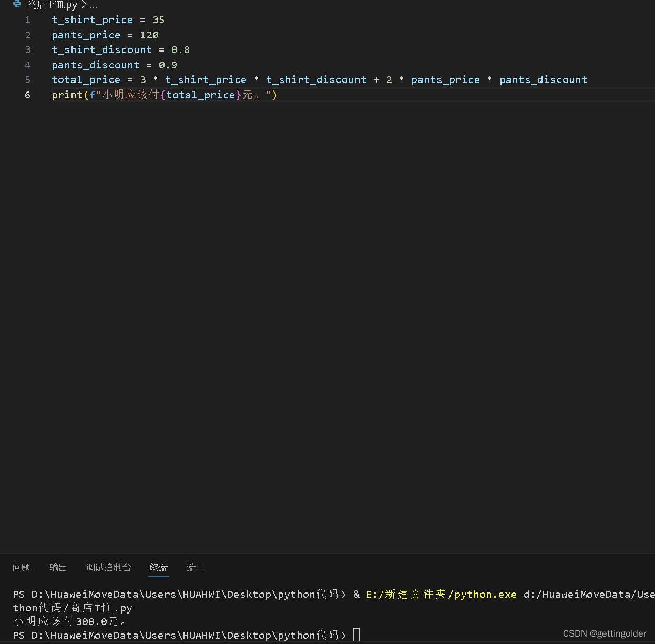Click t_shirt_discount variable on line 3
The image size is (655, 644).
[x=102, y=50]
